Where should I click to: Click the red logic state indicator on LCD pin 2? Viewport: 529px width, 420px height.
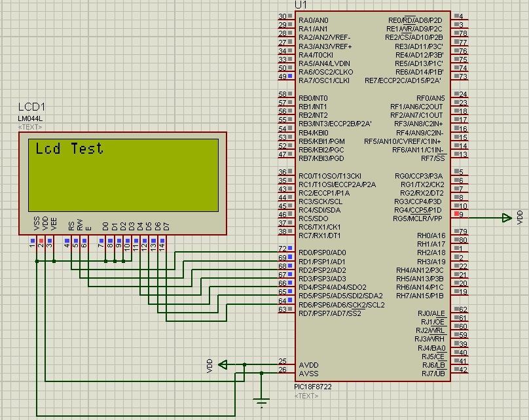coord(41,241)
